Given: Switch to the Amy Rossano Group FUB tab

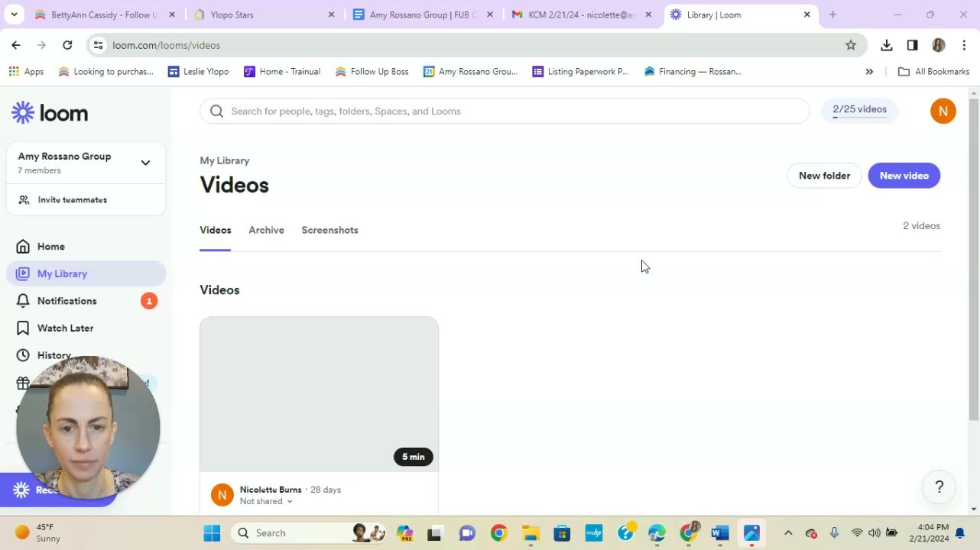Looking at the screenshot, I should pos(423,15).
